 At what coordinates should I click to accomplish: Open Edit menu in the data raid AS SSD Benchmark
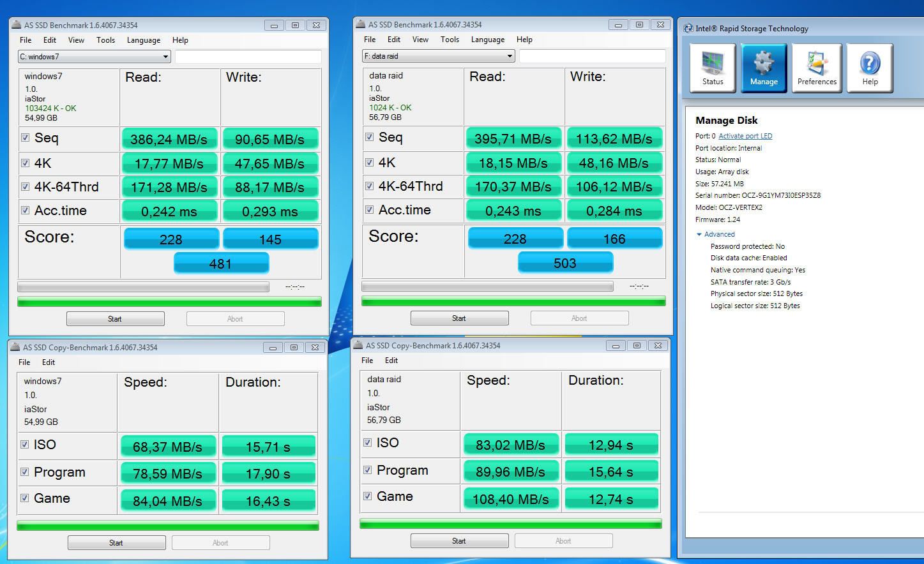click(x=394, y=40)
